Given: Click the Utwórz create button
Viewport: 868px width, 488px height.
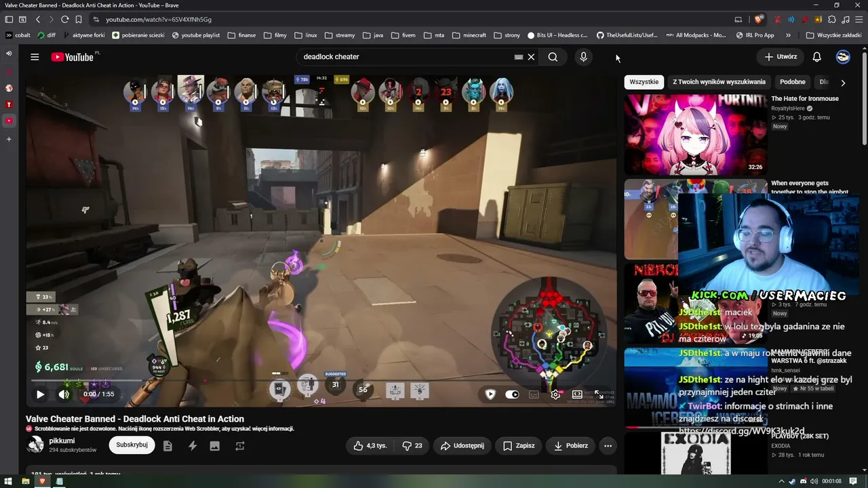Looking at the screenshot, I should 781,57.
